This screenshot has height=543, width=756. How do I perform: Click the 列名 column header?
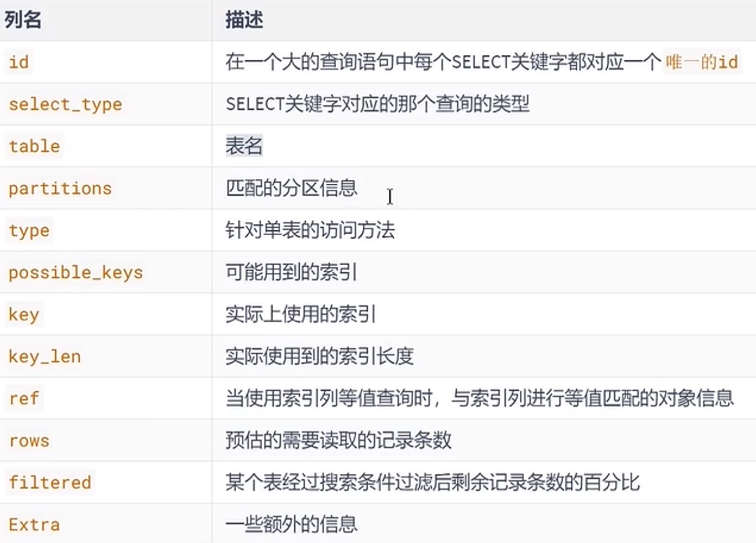tap(23, 20)
